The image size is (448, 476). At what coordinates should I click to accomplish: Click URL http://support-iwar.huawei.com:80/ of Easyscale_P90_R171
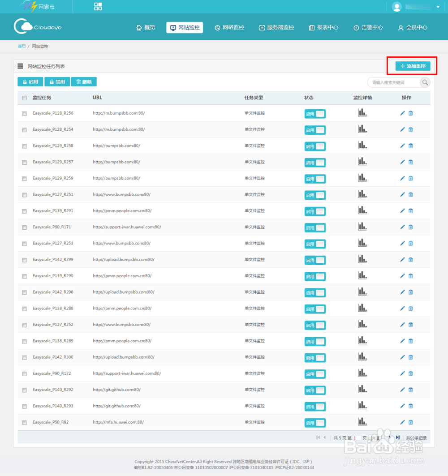(127, 227)
